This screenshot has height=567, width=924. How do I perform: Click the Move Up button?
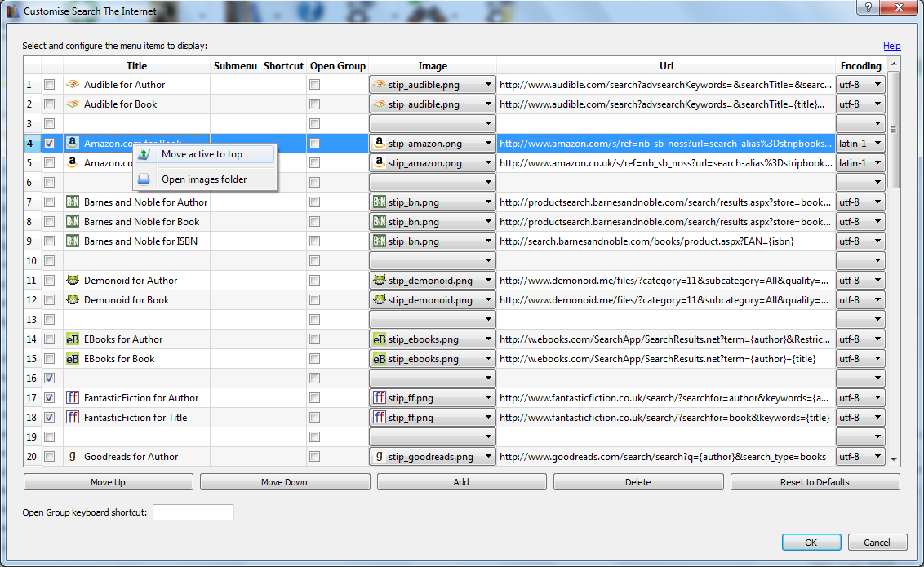(x=109, y=481)
